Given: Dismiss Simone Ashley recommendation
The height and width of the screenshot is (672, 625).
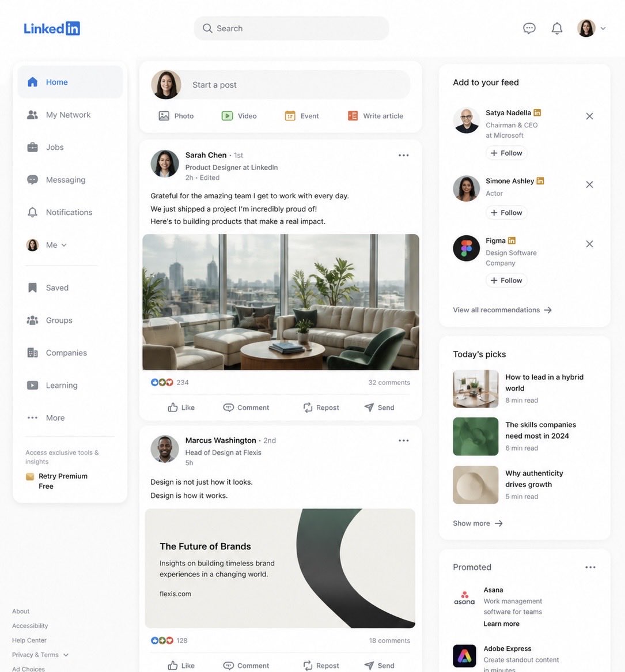Looking at the screenshot, I should click(589, 184).
